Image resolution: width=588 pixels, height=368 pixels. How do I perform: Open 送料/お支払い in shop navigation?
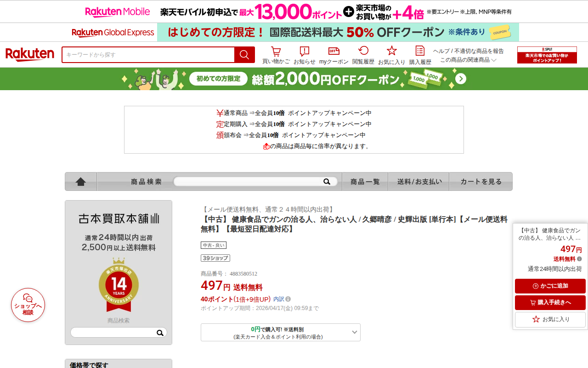419,182
